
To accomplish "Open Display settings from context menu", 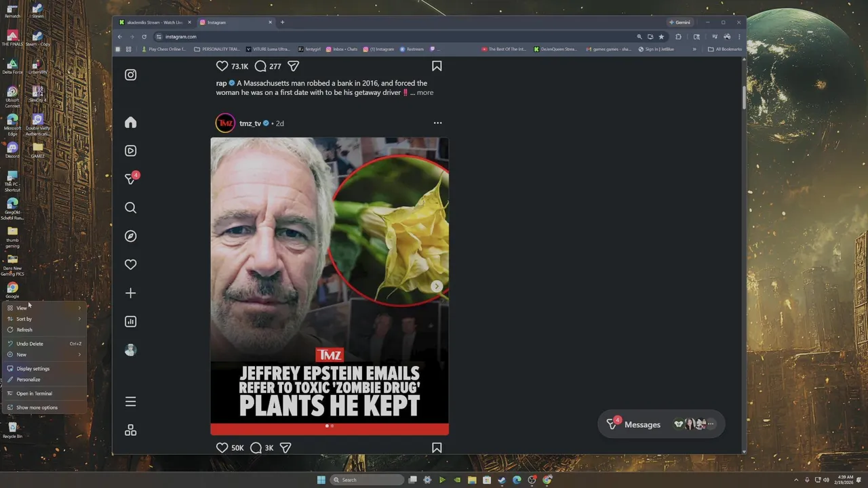I will pos(44,369).
